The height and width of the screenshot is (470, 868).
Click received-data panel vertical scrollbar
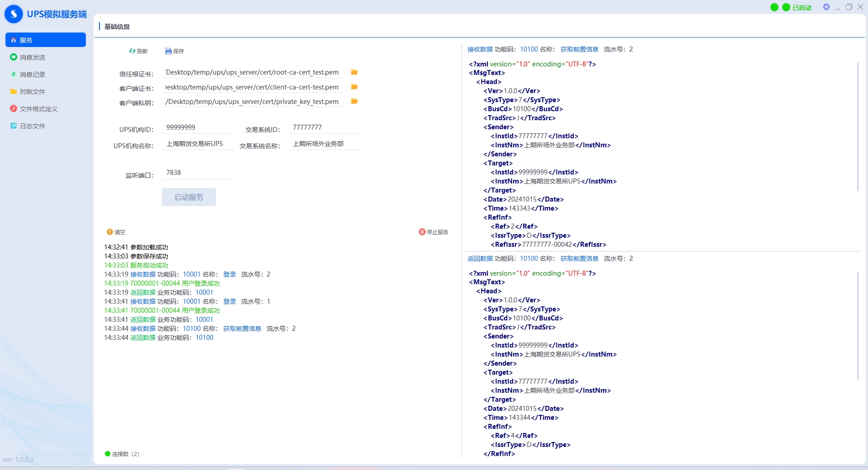858,127
